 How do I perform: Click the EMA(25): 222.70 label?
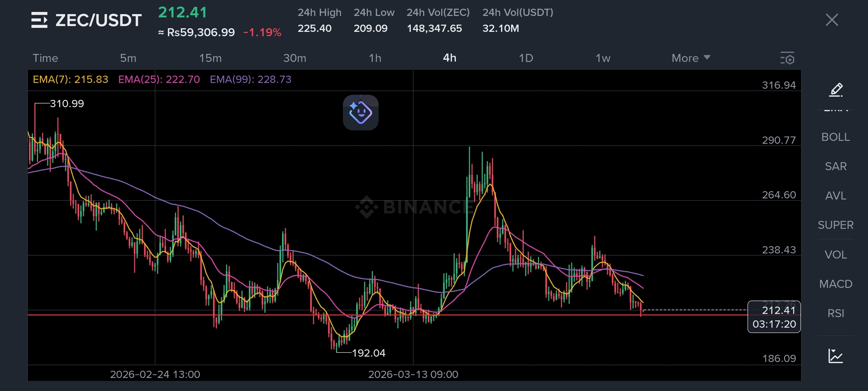(x=159, y=79)
